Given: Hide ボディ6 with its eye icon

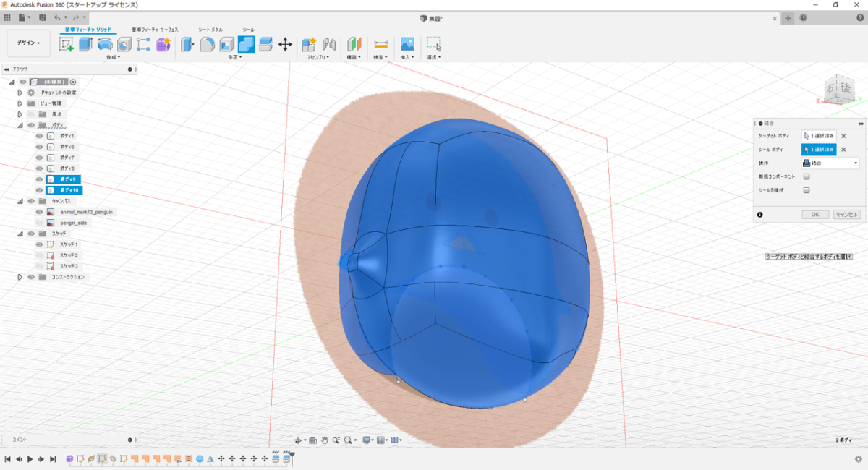Looking at the screenshot, I should [x=39, y=147].
